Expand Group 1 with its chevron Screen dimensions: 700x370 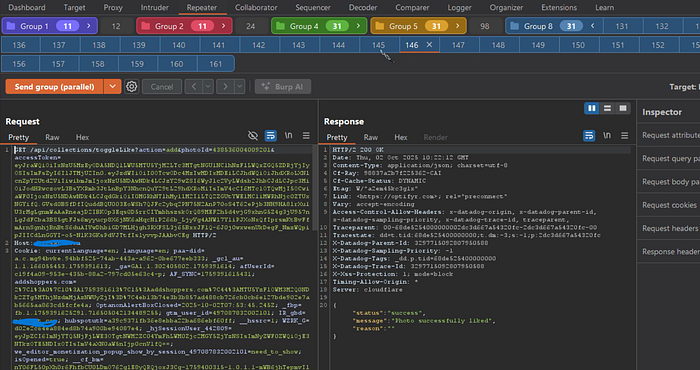pyautogui.click(x=88, y=26)
